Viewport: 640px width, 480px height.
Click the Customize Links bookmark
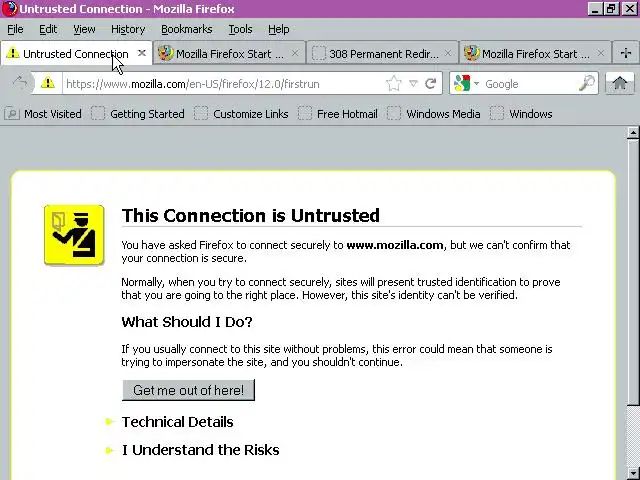(241, 113)
